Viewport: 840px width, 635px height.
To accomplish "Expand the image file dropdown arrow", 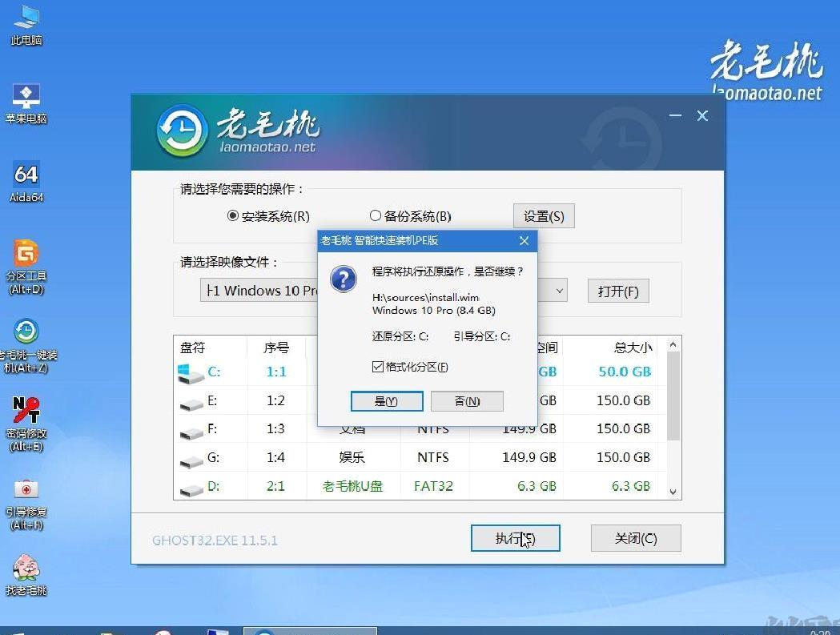I will coord(559,291).
